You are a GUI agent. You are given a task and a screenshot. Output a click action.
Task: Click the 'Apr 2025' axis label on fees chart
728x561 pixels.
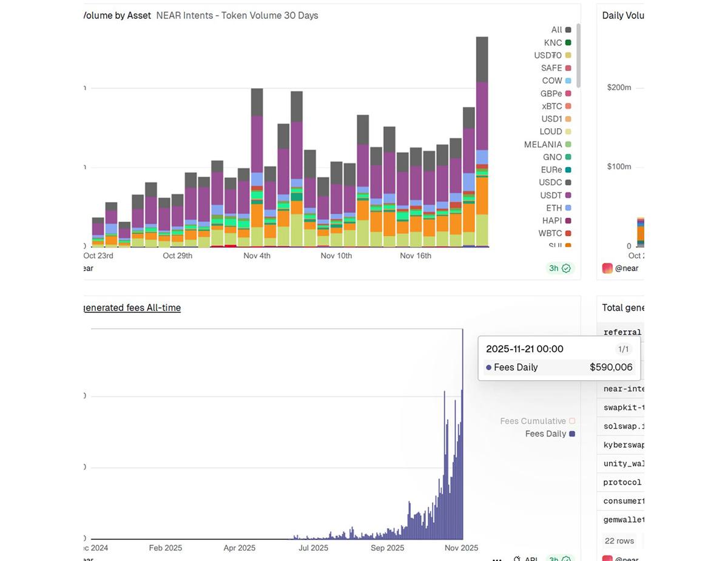tap(240, 548)
